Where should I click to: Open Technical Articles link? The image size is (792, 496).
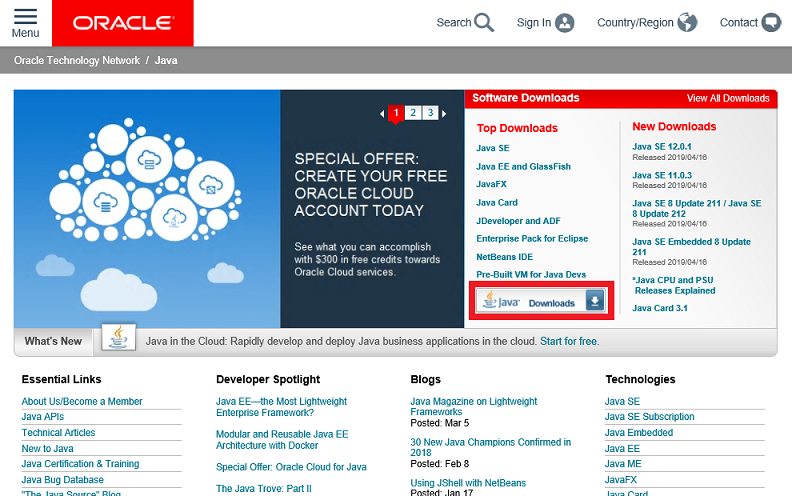[58, 433]
